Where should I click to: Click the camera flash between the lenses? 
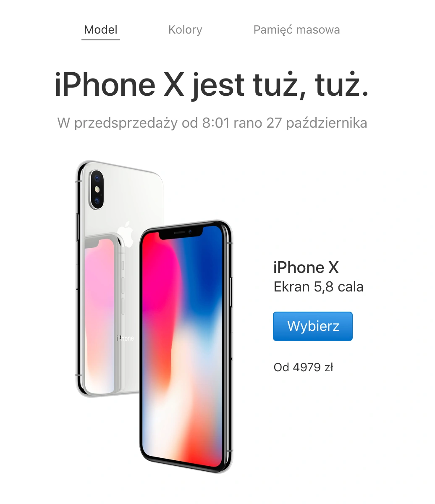click(97, 189)
